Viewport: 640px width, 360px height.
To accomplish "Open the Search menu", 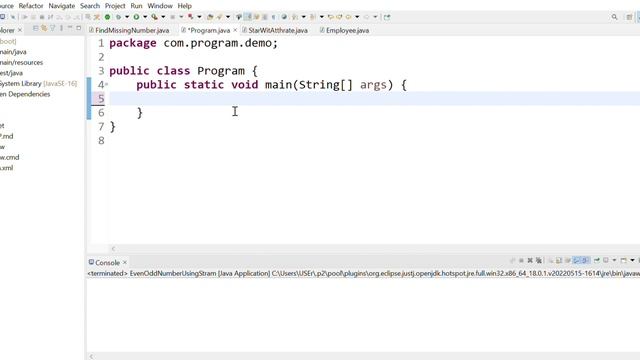I will pyautogui.click(x=90, y=6).
